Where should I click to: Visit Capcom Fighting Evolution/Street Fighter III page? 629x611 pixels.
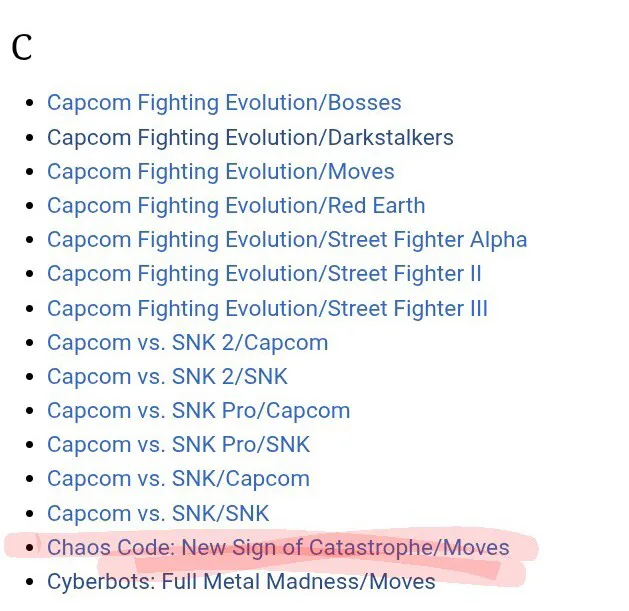tap(267, 308)
